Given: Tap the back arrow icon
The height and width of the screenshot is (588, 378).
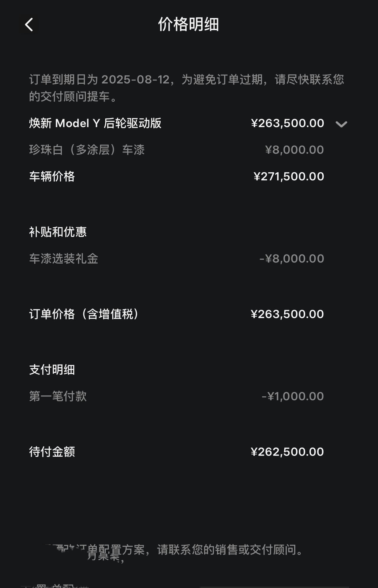Looking at the screenshot, I should (x=29, y=25).
